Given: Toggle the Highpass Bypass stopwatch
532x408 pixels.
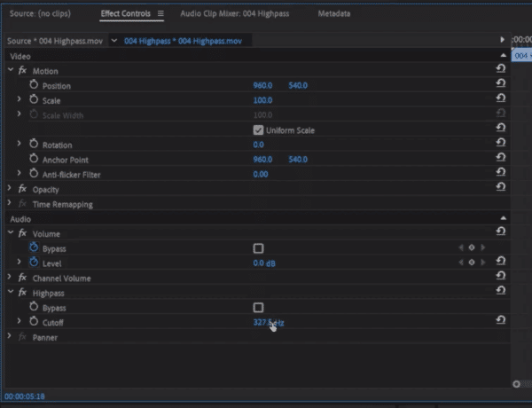Looking at the screenshot, I should coord(34,307).
